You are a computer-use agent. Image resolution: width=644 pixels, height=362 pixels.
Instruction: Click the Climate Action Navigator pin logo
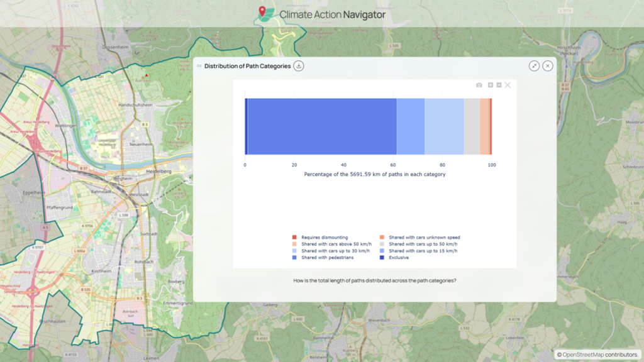[x=264, y=13]
